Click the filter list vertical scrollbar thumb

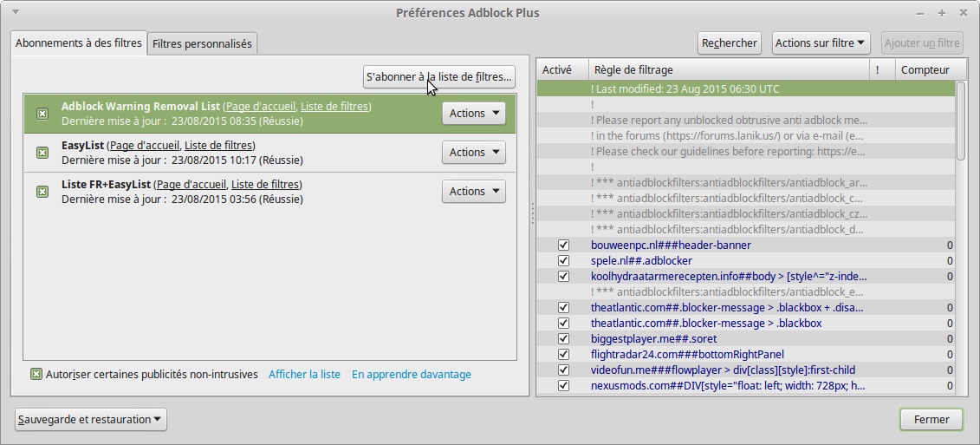pyautogui.click(x=961, y=121)
